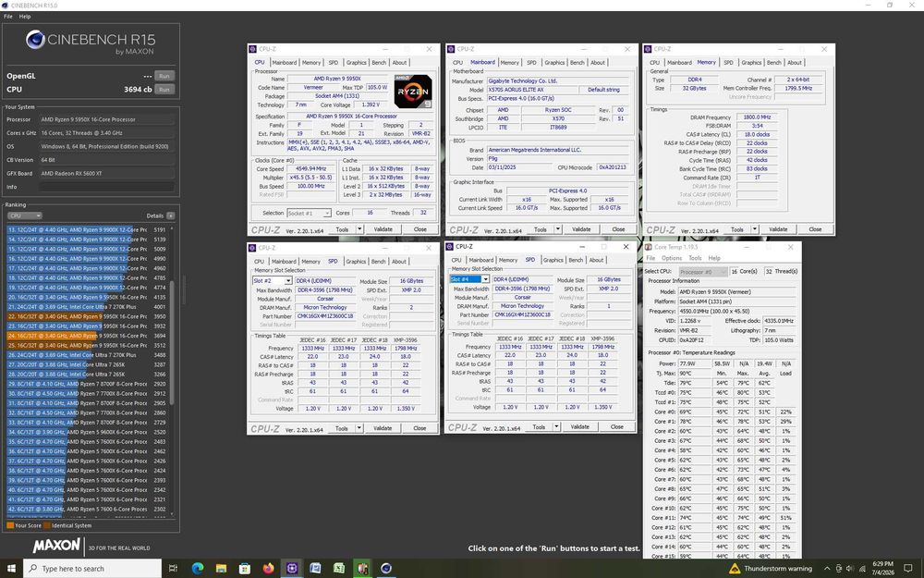
Task: Select ranking entry with score 5191
Action: click(x=88, y=229)
